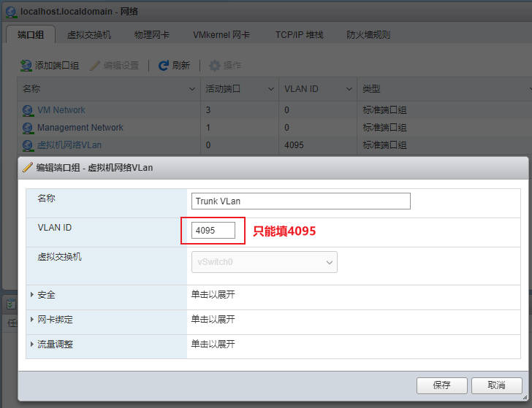This screenshot has height=408, width=532.
Task: Click the 虚拟机网络VLan row icon
Action: pyautogui.click(x=28, y=145)
